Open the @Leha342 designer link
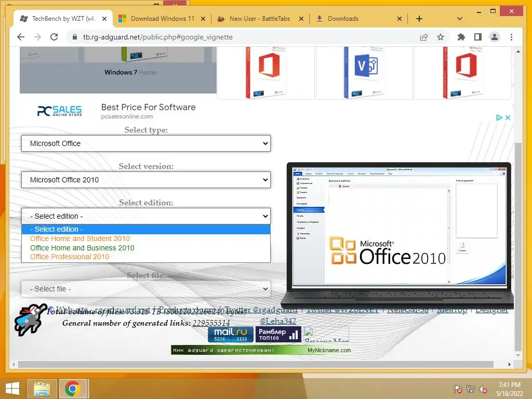The width and height of the screenshot is (532, 399). 278,321
